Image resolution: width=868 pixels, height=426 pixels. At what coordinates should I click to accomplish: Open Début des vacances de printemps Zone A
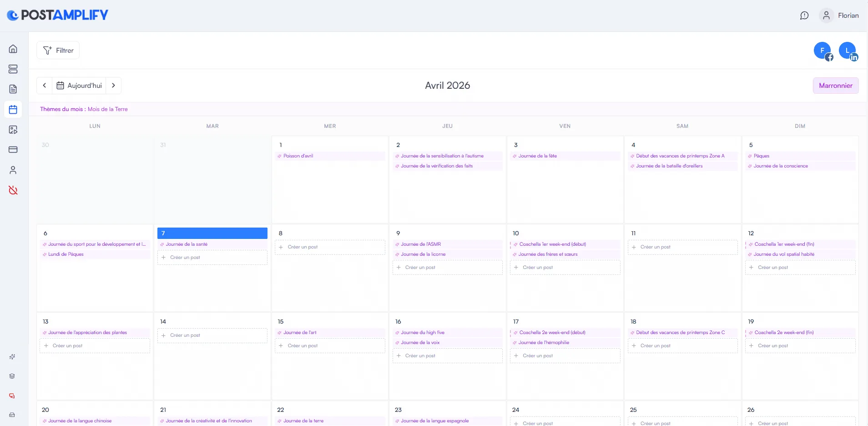[x=683, y=156]
